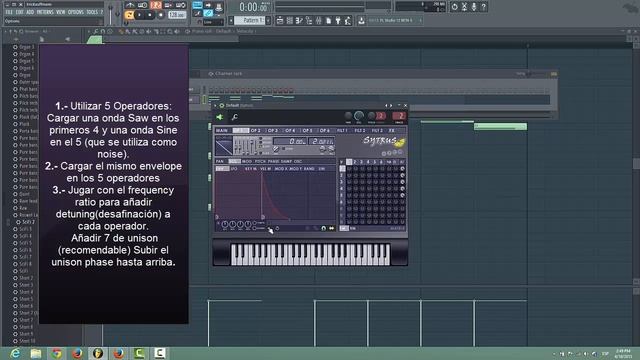Click the frequency ratio field showing 2.0
The height and width of the screenshot is (360, 640).
[322, 141]
